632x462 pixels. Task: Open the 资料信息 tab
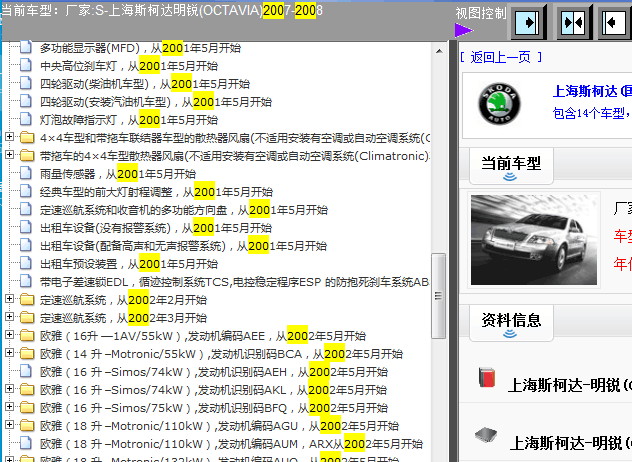pos(511,323)
